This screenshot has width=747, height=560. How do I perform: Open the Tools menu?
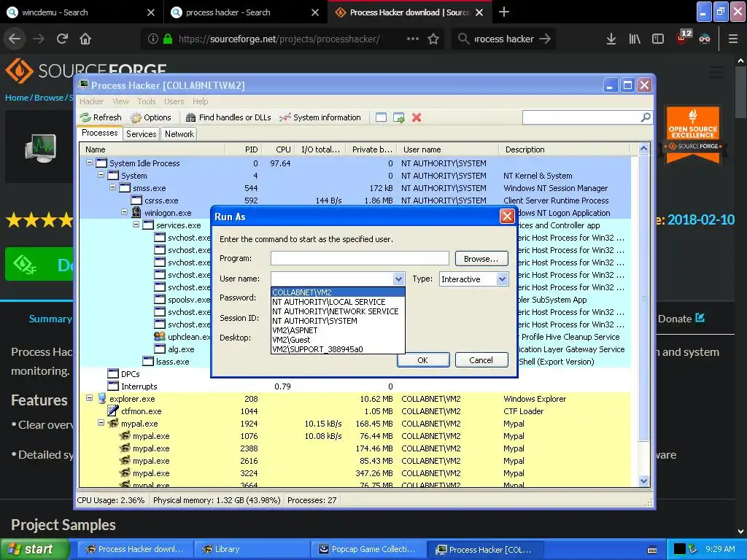click(x=147, y=101)
